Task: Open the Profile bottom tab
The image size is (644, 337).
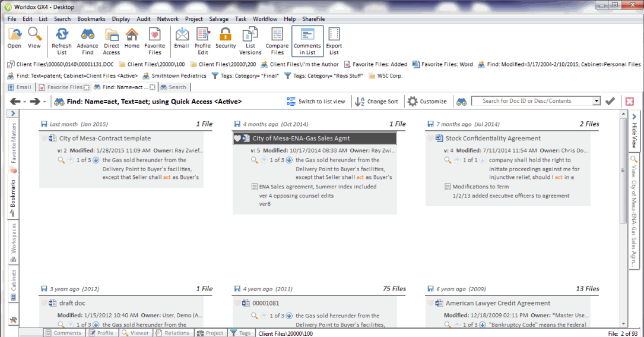Action: (x=101, y=333)
